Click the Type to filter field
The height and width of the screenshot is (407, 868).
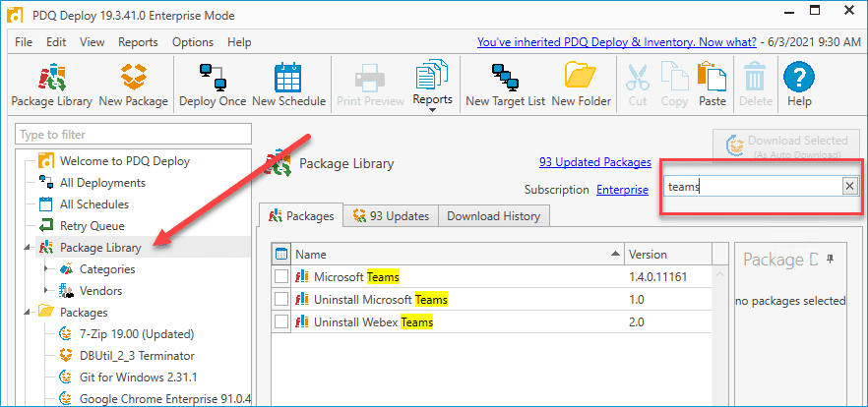click(x=133, y=135)
